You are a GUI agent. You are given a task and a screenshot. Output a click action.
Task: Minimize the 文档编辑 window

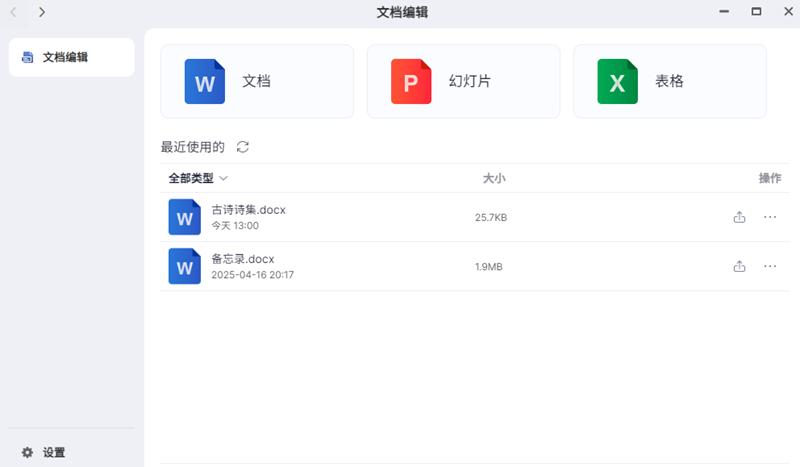[x=724, y=11]
